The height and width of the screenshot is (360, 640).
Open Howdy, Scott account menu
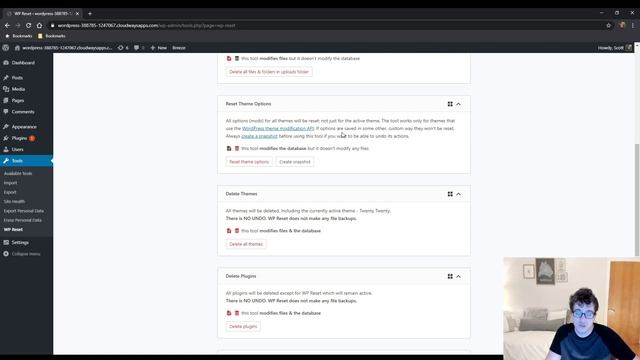pos(615,48)
